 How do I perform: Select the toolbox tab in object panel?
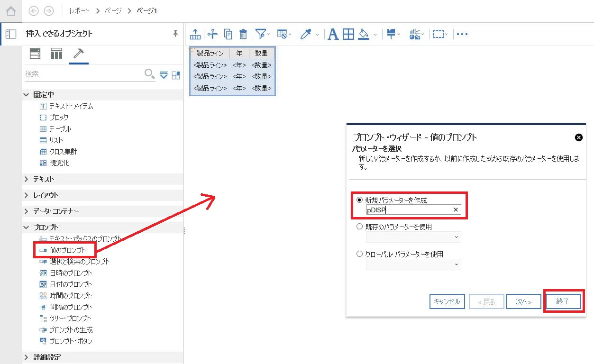point(78,54)
